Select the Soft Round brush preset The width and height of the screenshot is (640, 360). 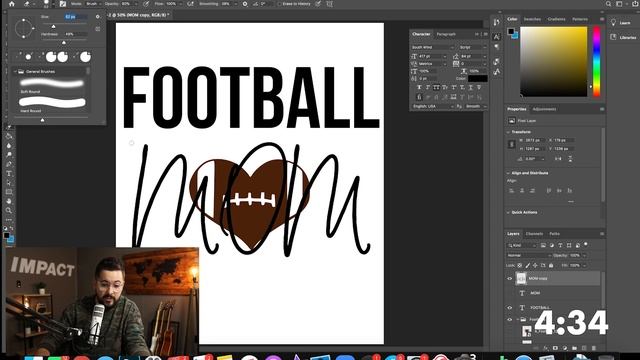[52, 86]
